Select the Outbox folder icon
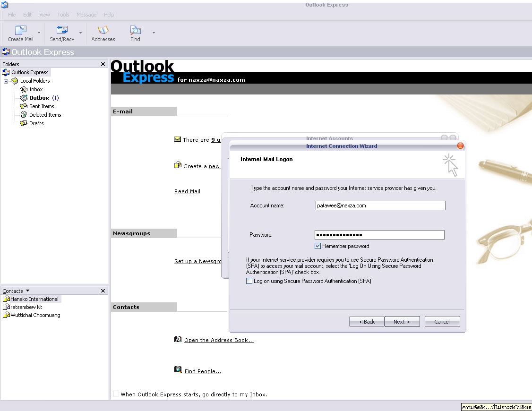Viewport: 532px width, 411px height. (x=24, y=98)
